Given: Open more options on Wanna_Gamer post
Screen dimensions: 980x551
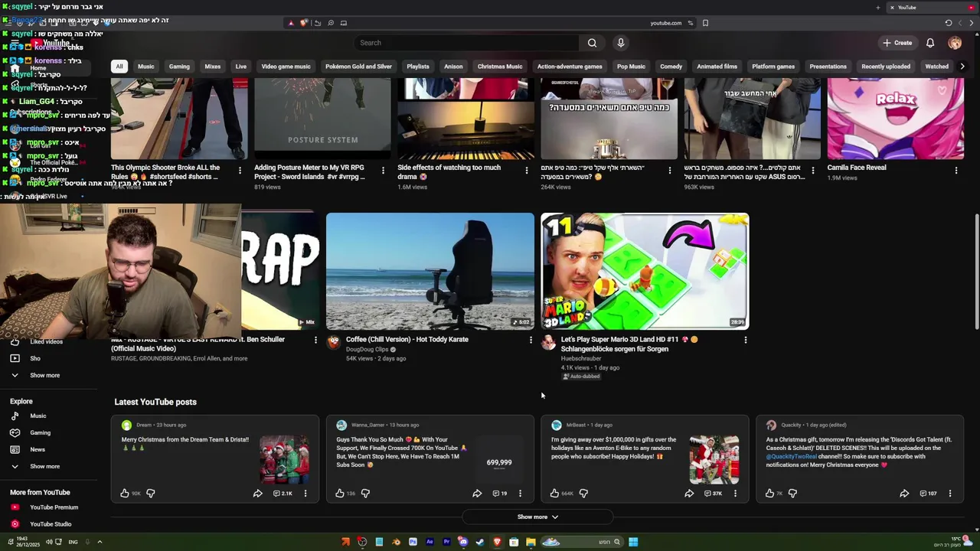Looking at the screenshot, I should [x=520, y=494].
